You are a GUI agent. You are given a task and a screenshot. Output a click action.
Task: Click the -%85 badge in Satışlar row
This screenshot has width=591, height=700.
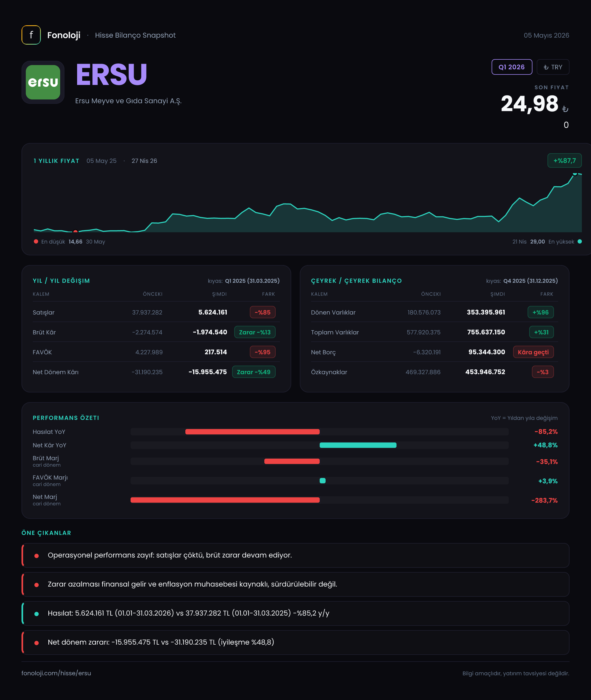tap(263, 312)
